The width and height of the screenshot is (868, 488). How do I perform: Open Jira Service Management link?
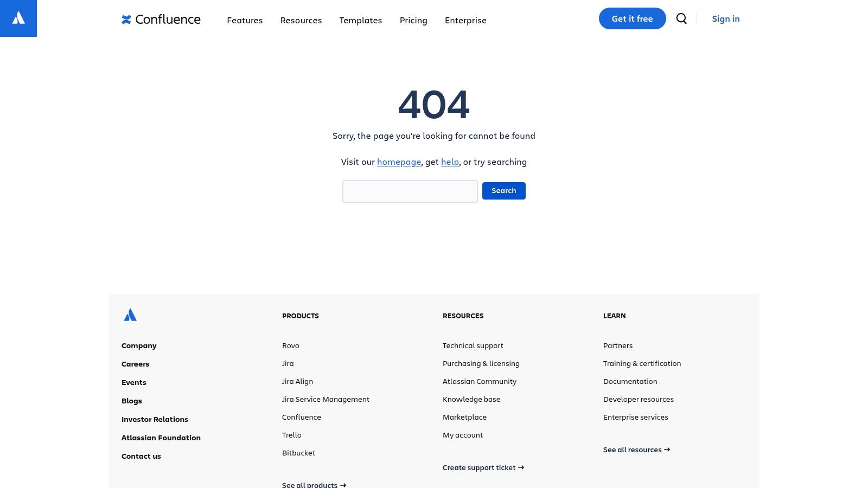pos(325,399)
